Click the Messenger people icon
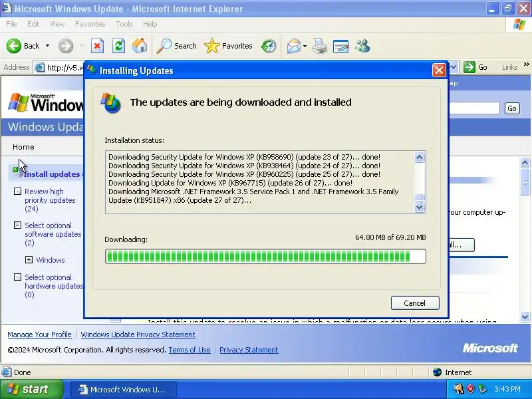 click(x=362, y=46)
